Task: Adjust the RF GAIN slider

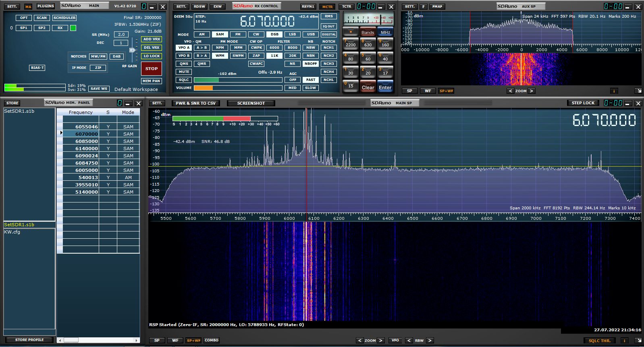Action: (x=132, y=50)
